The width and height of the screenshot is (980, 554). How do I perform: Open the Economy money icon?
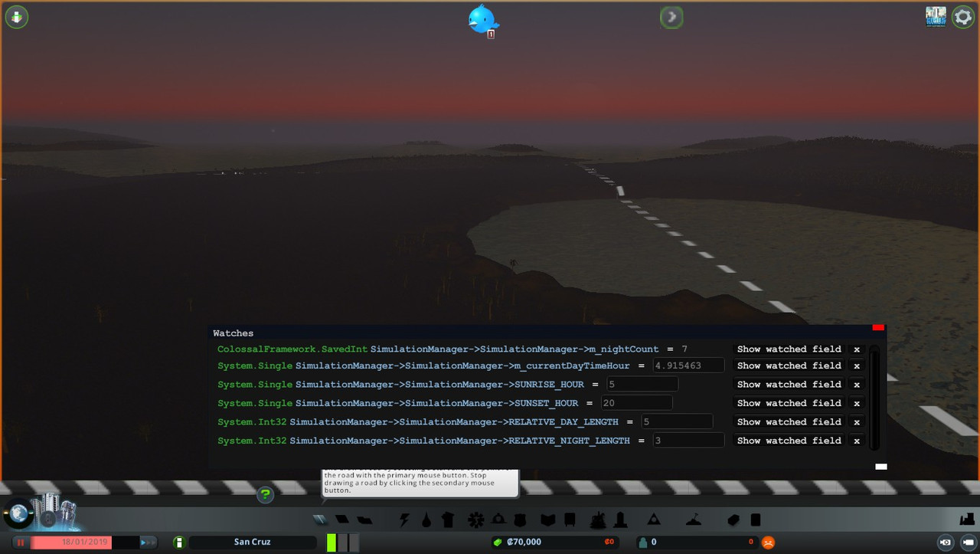(733, 520)
